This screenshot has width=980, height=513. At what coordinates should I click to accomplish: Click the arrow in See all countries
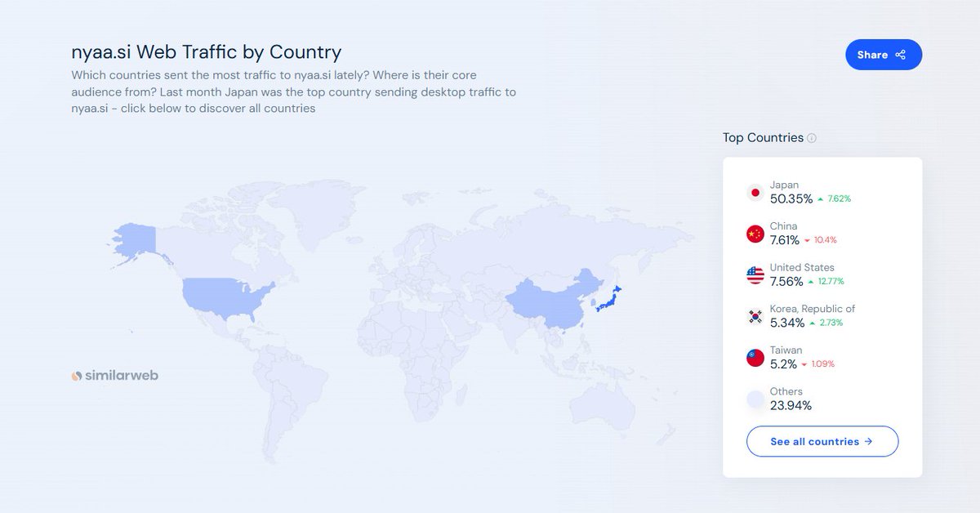point(868,441)
